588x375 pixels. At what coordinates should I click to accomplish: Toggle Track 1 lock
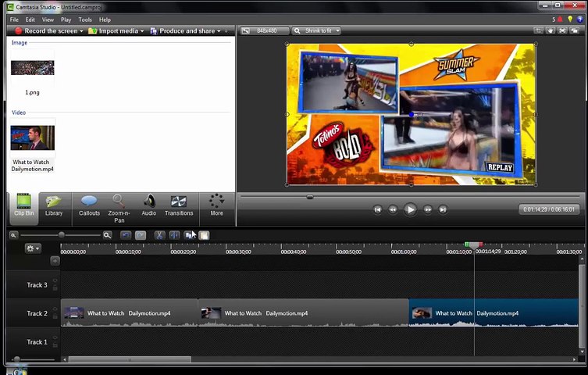pos(55,345)
